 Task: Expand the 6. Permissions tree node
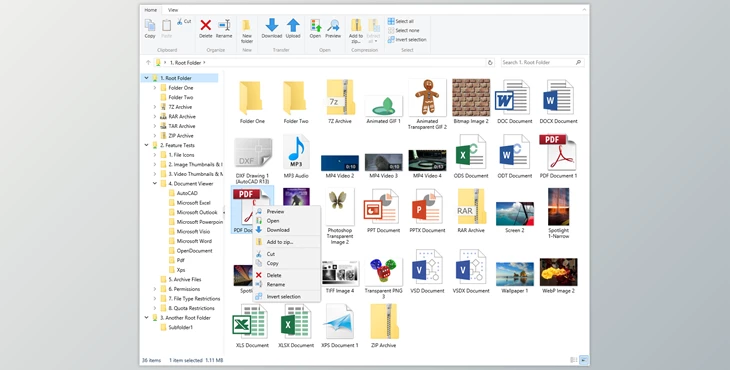pos(155,289)
